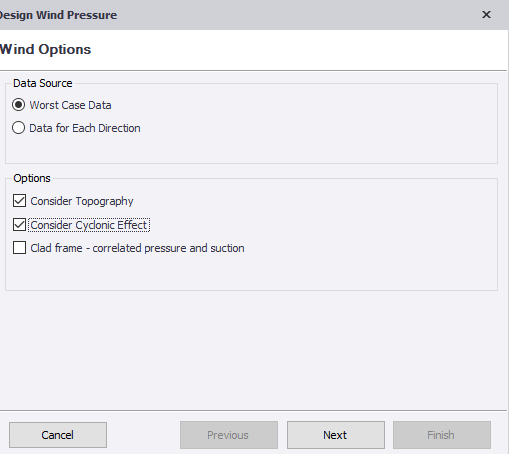The height and width of the screenshot is (454, 509).
Task: Choose the Data for Each Direction radio circle
Action: [x=18, y=128]
